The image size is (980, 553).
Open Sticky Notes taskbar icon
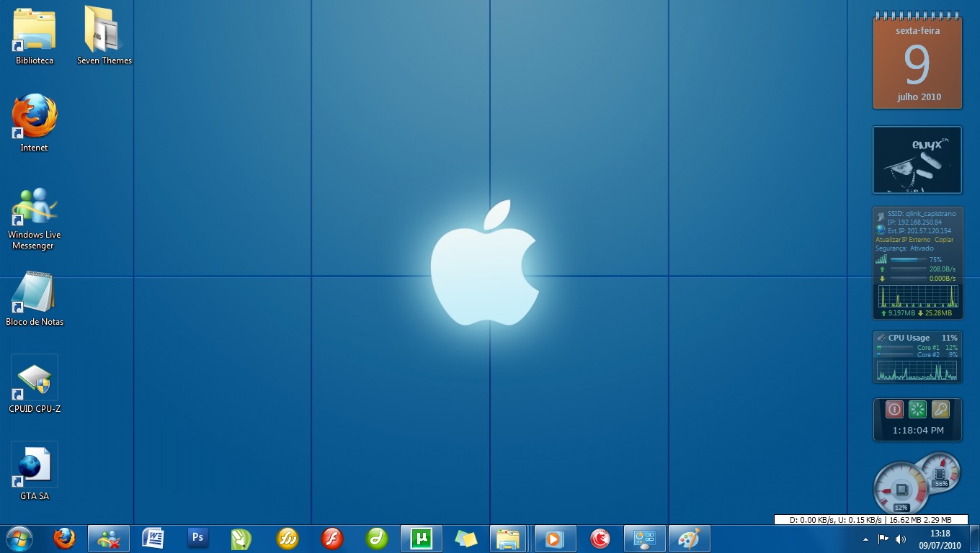tap(466, 538)
